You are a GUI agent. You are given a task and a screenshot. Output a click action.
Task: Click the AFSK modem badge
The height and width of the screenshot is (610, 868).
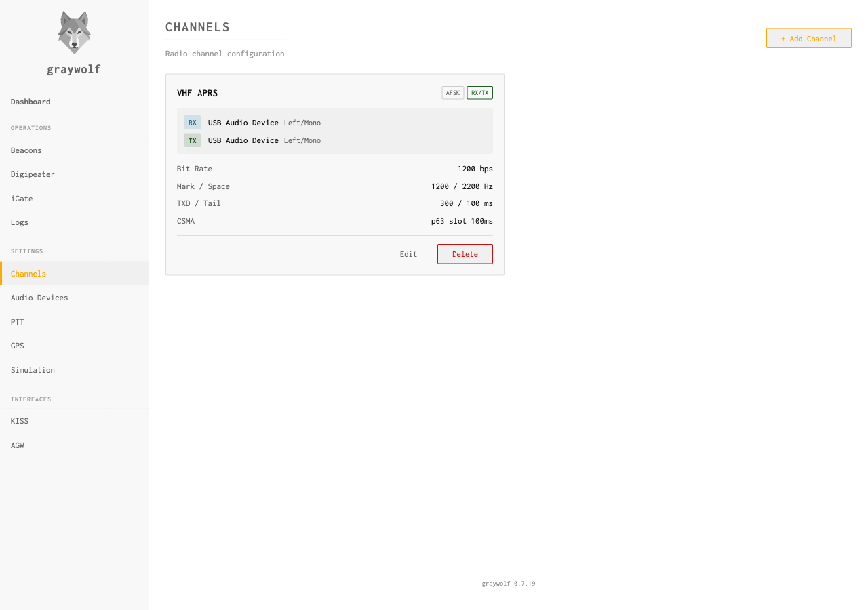click(452, 93)
